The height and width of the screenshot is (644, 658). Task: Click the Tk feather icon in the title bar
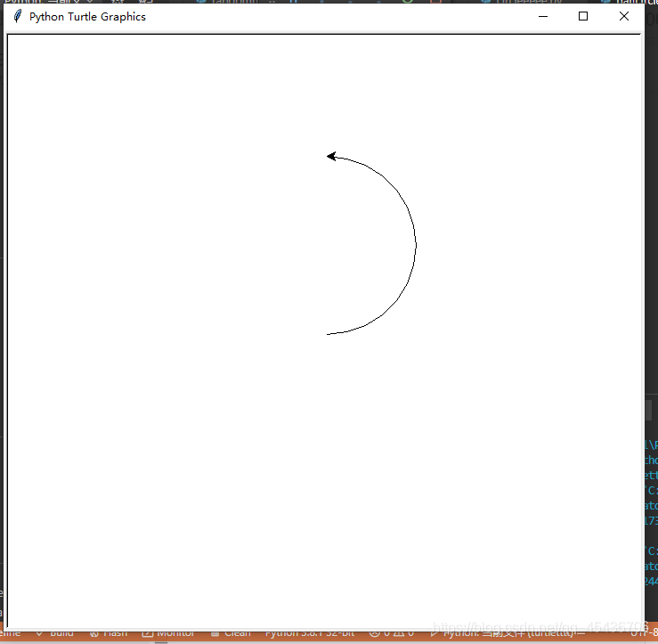pyautogui.click(x=18, y=16)
